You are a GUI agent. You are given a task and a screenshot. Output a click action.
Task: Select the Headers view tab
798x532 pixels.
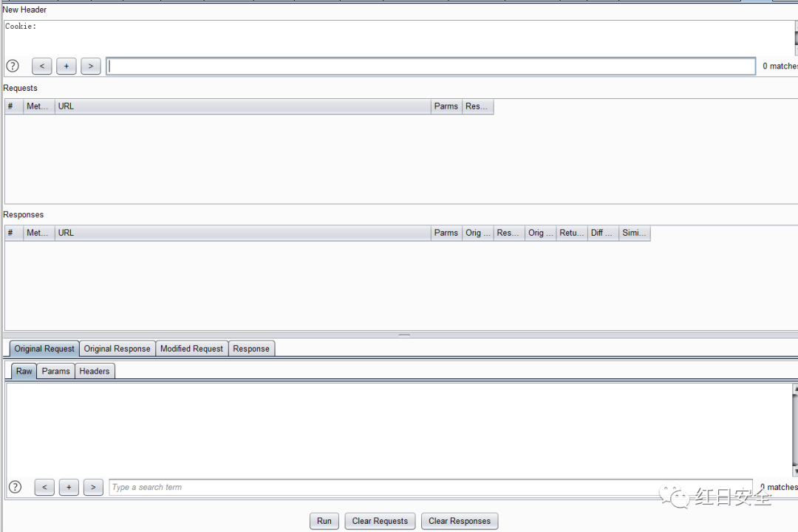[94, 371]
